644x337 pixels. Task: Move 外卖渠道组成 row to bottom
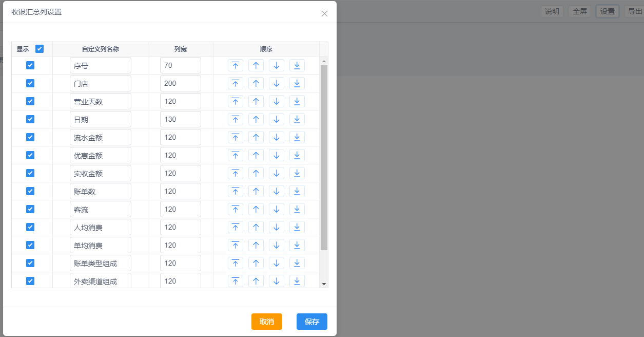click(297, 281)
